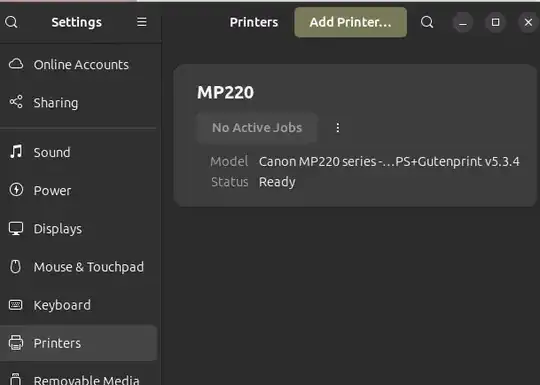Select the Printers sidebar entry
540x385 pixels.
pos(79,343)
